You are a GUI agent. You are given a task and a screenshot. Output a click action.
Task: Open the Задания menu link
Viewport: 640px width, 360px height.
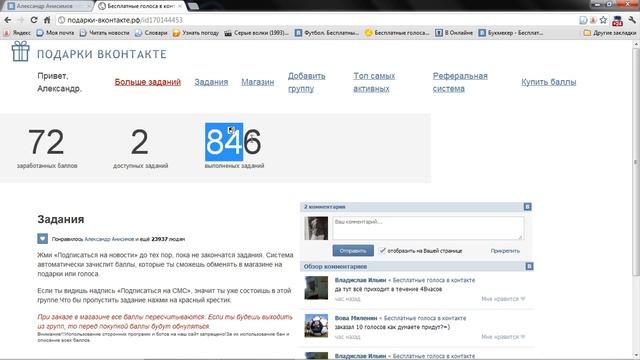click(211, 82)
